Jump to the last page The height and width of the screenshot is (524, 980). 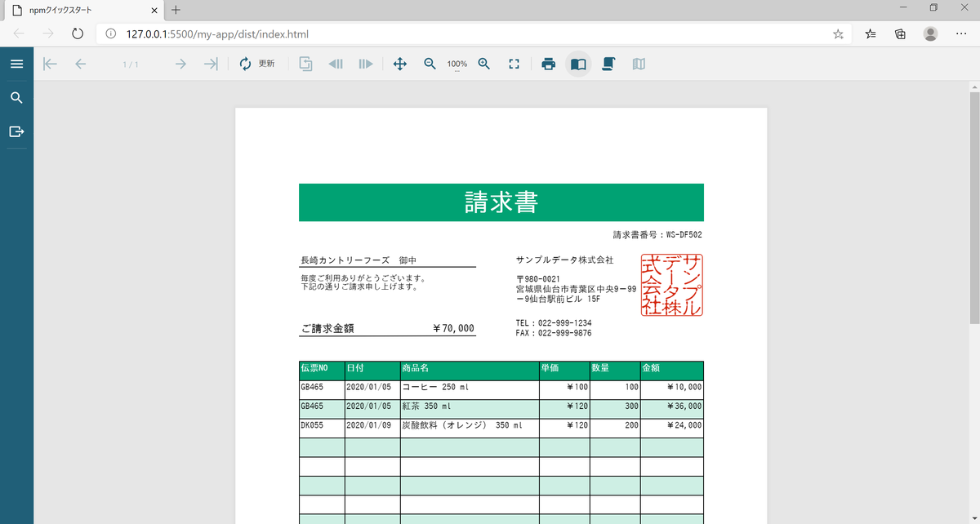point(211,64)
